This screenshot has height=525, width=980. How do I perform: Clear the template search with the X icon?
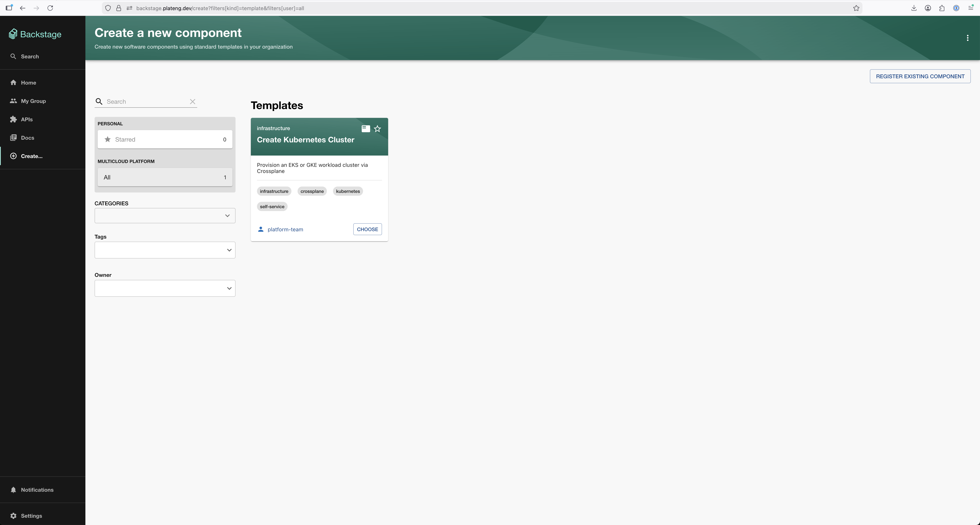(x=192, y=102)
